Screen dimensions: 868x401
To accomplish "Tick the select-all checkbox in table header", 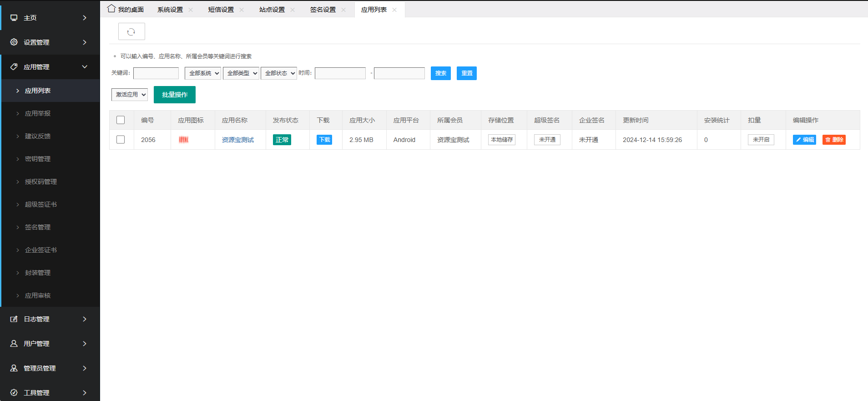I will [121, 120].
